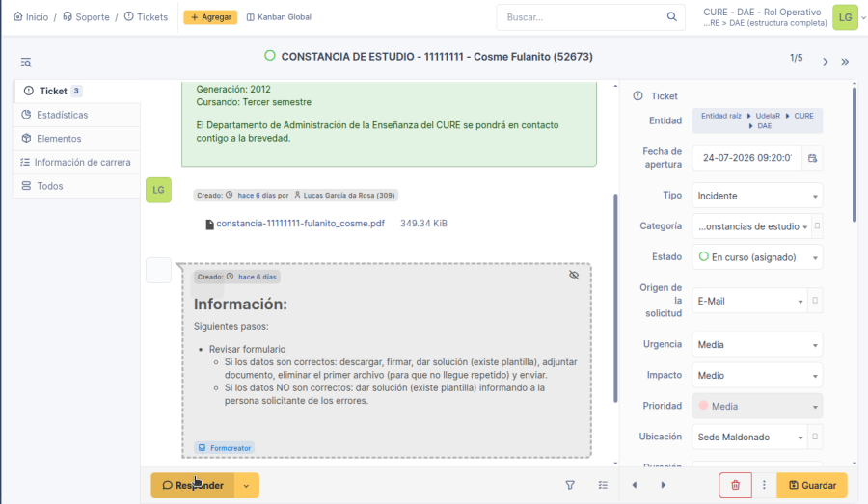Image resolution: width=868 pixels, height=504 pixels.
Task: Click the PDF file icon
Action: coord(209,225)
